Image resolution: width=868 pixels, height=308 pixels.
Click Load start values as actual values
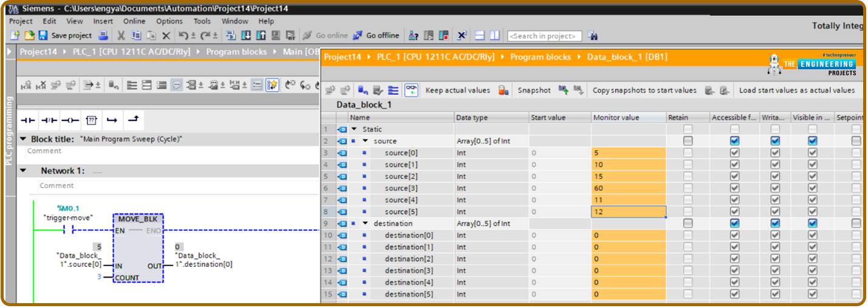797,91
